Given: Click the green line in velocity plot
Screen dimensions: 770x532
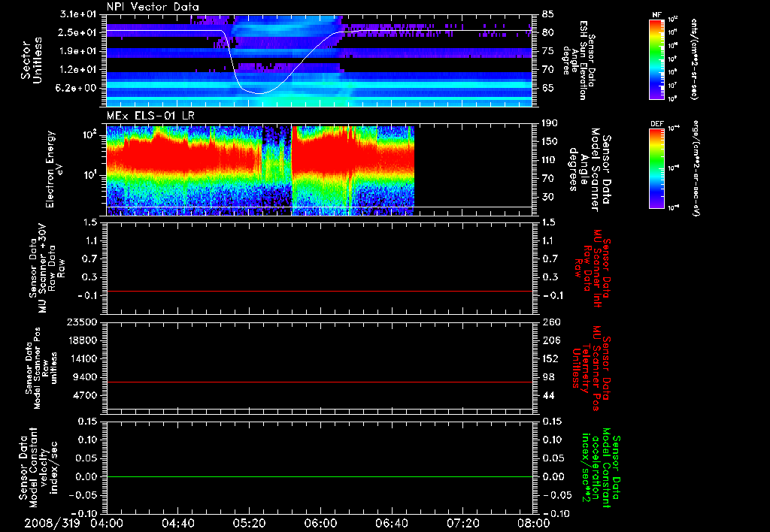Looking at the screenshot, I should [x=319, y=476].
